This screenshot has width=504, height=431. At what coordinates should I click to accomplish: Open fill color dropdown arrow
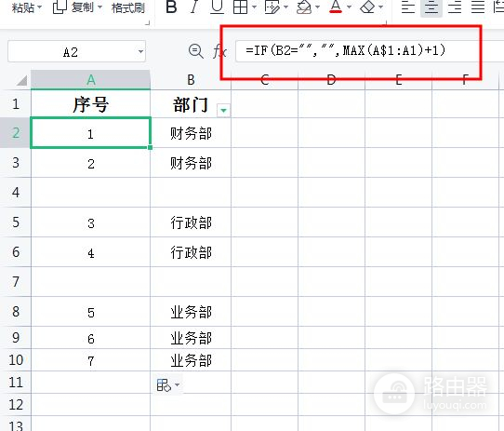click(x=317, y=7)
